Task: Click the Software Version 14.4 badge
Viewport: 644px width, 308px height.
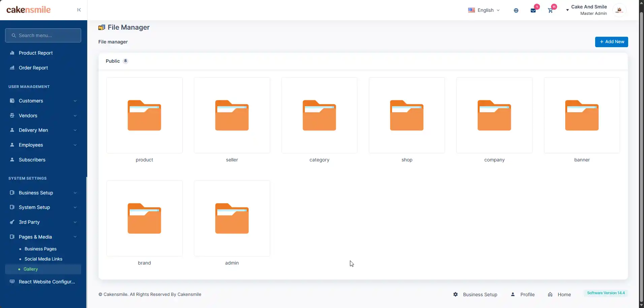Action: point(606,293)
